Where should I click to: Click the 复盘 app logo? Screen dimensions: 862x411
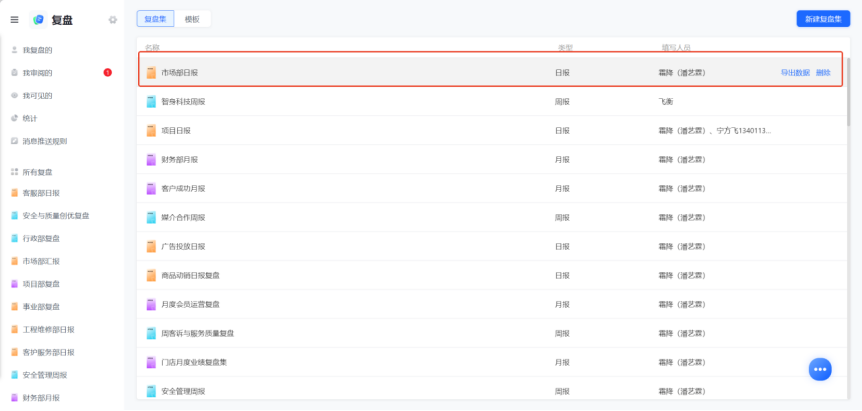pos(38,20)
